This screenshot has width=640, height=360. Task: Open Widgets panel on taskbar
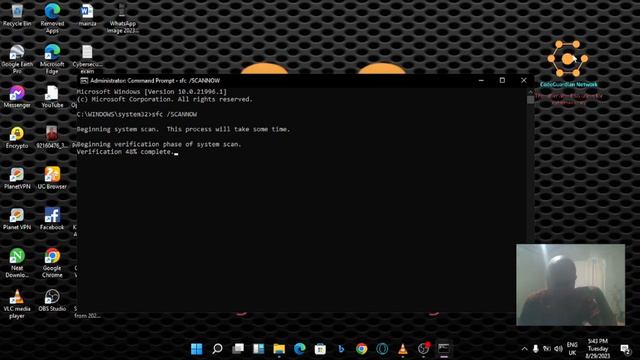[258, 349]
